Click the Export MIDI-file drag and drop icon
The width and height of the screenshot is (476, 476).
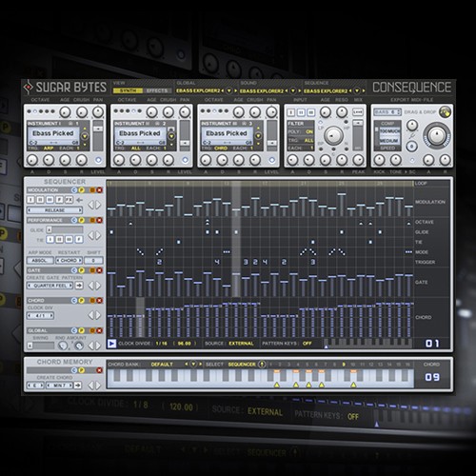click(x=445, y=111)
